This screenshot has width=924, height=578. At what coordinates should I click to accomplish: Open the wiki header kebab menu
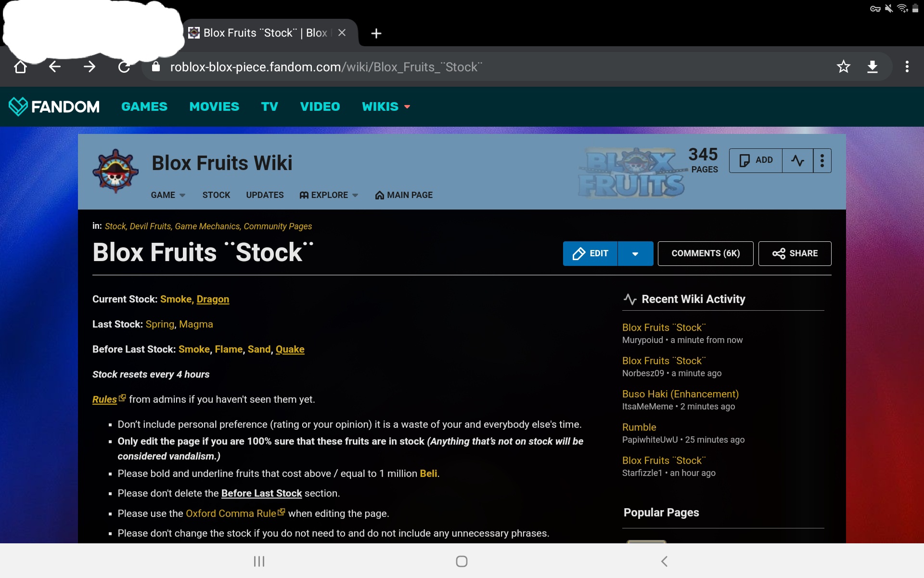822,160
